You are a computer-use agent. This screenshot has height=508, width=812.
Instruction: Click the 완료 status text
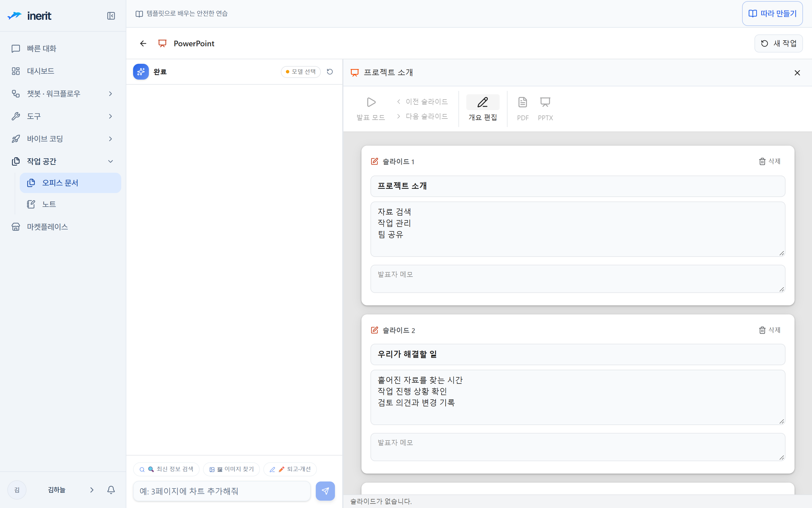coord(160,72)
